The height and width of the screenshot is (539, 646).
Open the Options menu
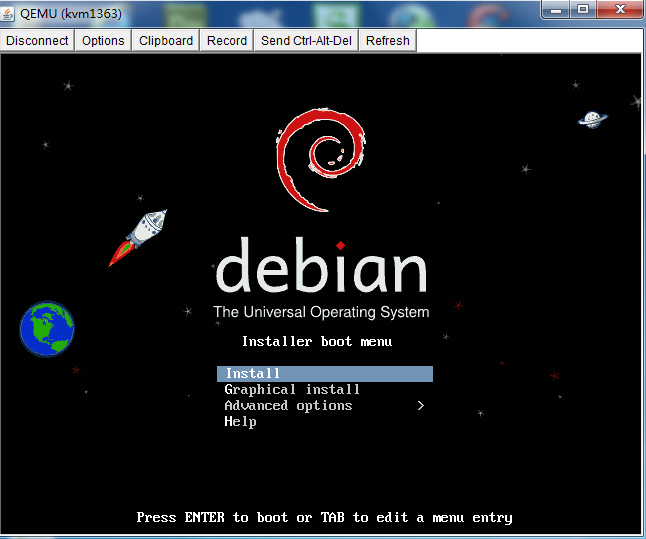click(x=103, y=41)
